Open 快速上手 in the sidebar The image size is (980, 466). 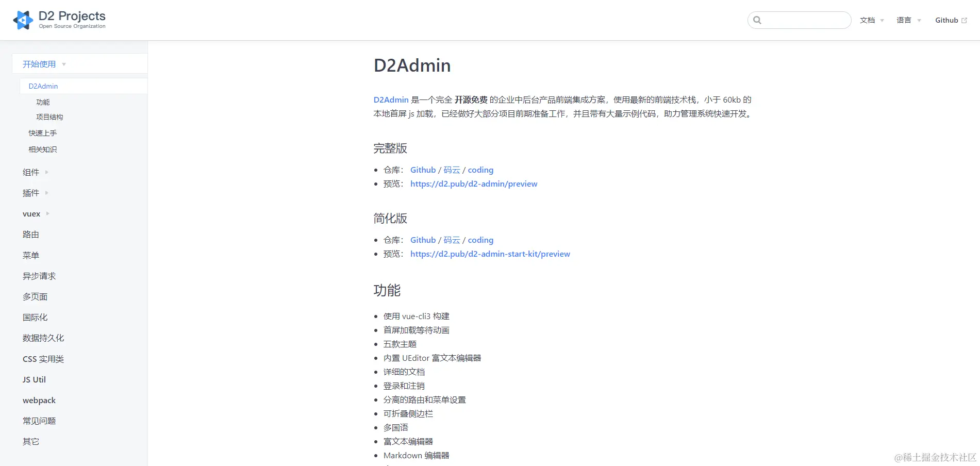(x=43, y=133)
